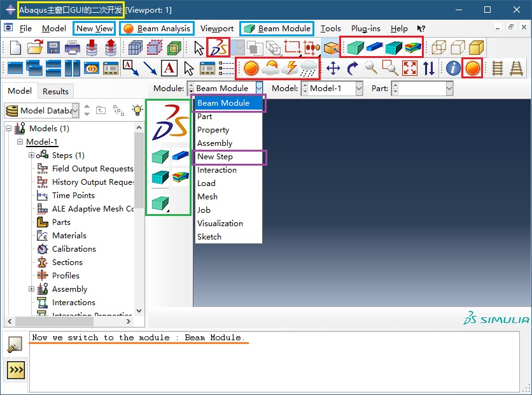Click the blue info query icon

453,68
